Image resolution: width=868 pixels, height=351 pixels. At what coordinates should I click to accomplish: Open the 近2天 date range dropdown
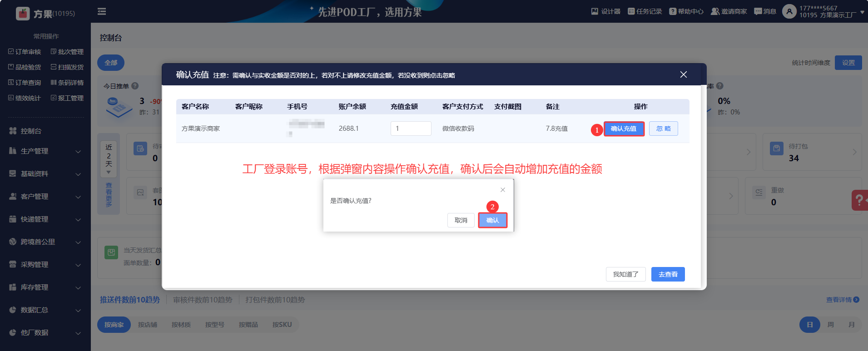coord(109,159)
